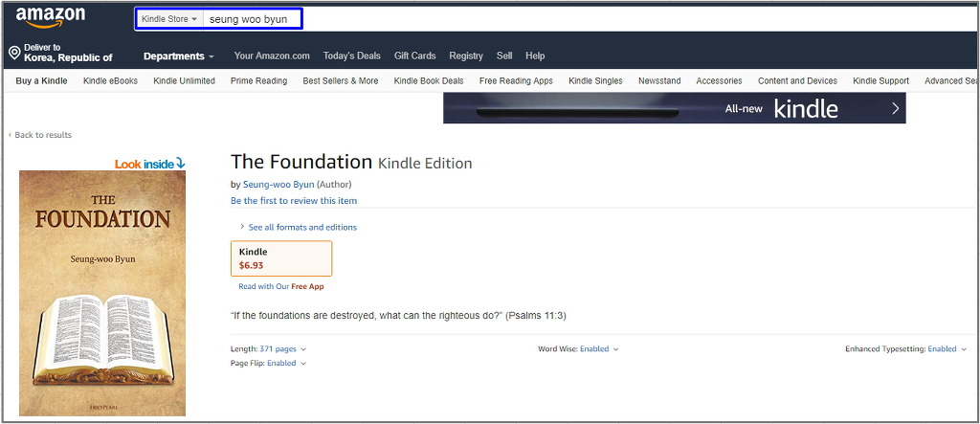Viewport: 980px width, 424px height.
Task: Select Content and Devices tab
Action: [797, 80]
